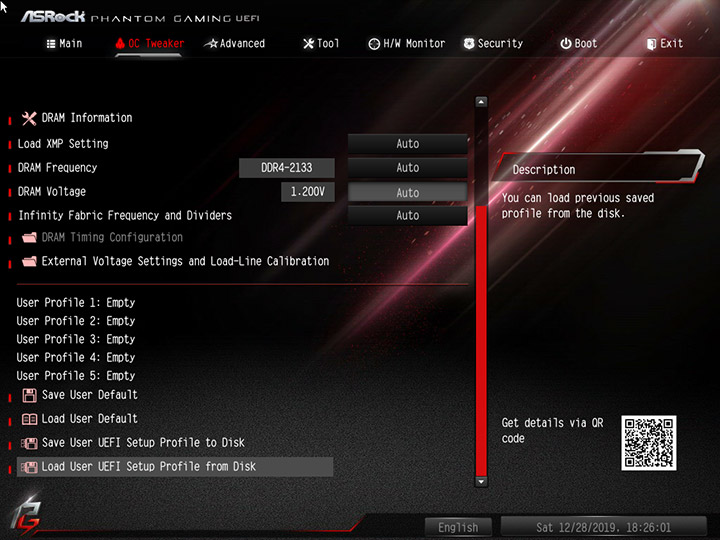The image size is (720, 540).
Task: Click the English language button
Action: tap(458, 527)
